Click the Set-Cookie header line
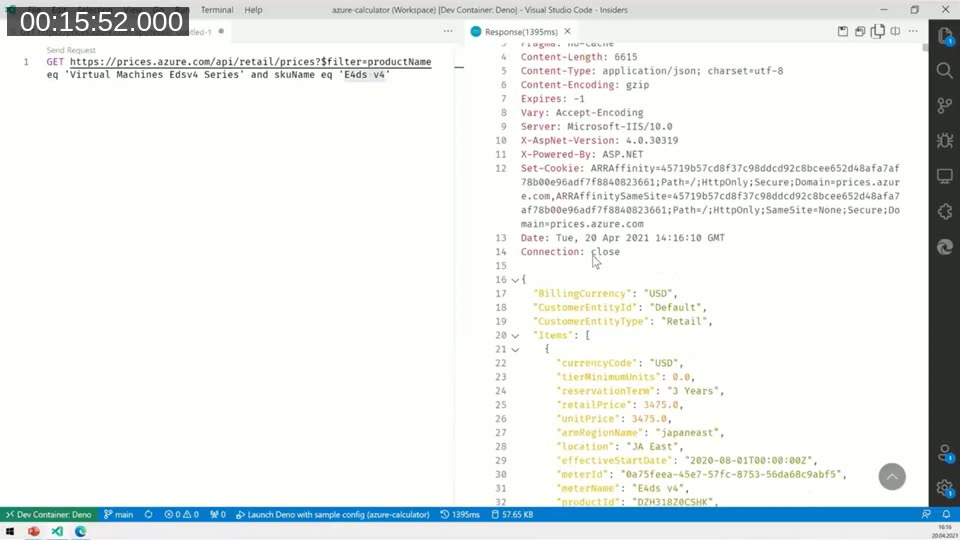 710,196
